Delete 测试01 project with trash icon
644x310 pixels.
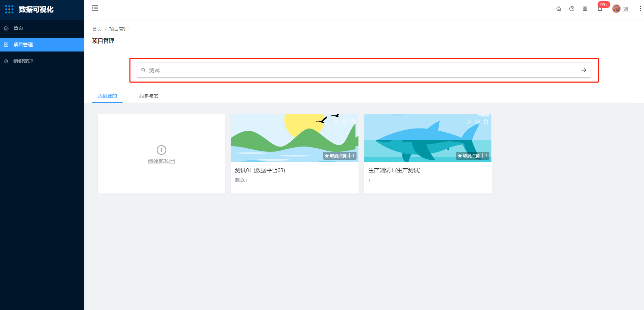coord(353,122)
